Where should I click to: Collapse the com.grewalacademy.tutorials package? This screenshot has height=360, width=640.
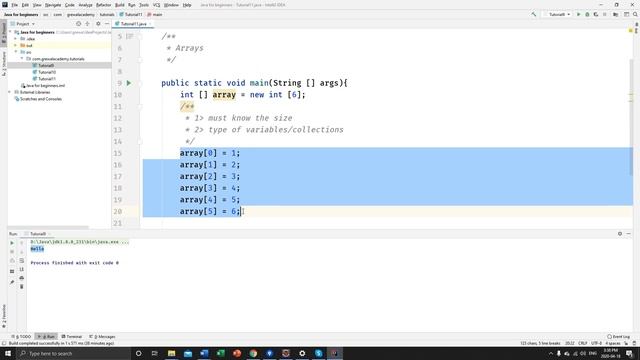click(22, 59)
